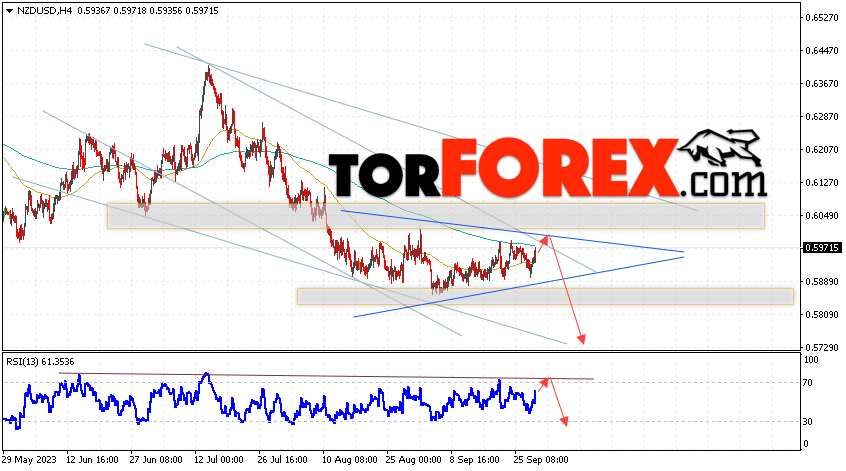Select price level 0.58890 on axis

point(822,282)
